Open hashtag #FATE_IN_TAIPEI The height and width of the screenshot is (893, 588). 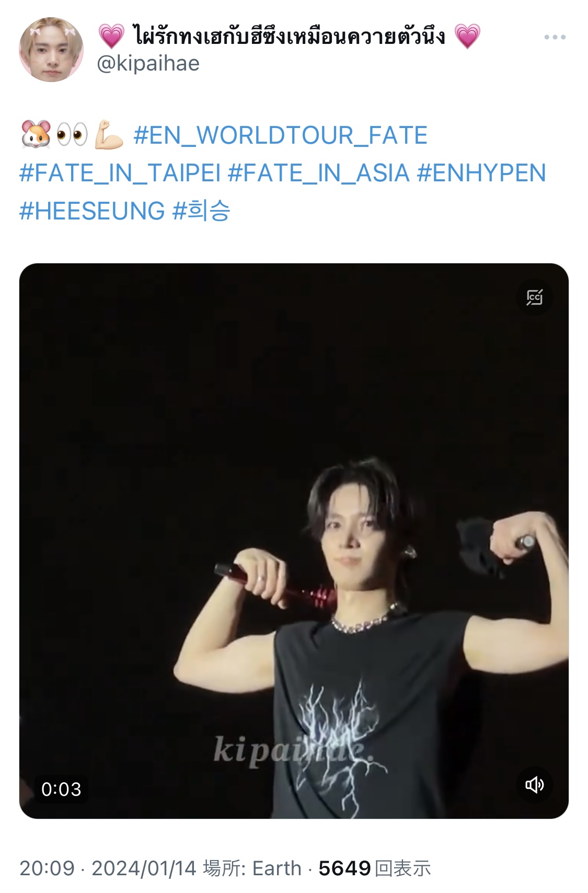pyautogui.click(x=120, y=173)
